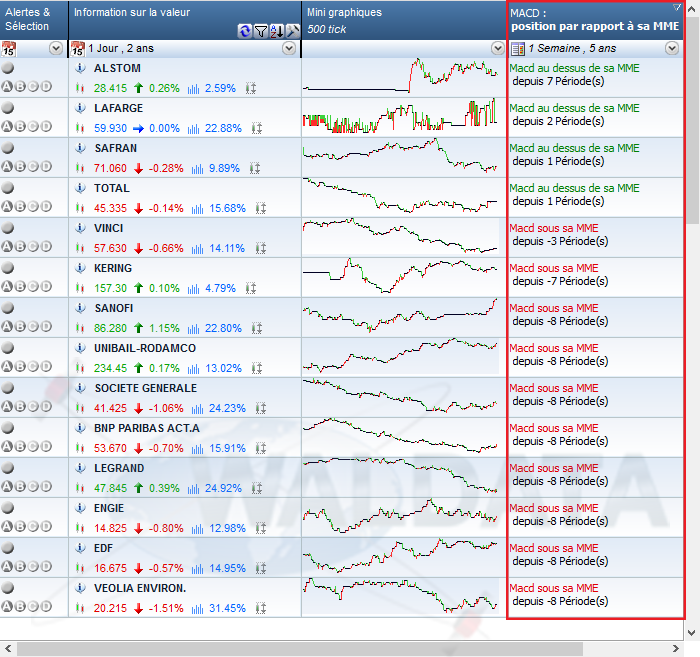Open the info bubble icon for SAFRAN
The image size is (700, 657).
[x=80, y=148]
